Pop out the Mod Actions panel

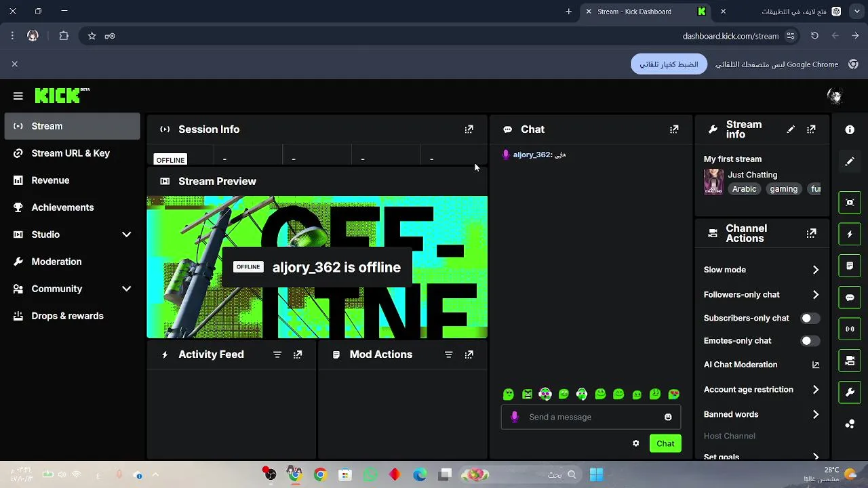(469, 354)
